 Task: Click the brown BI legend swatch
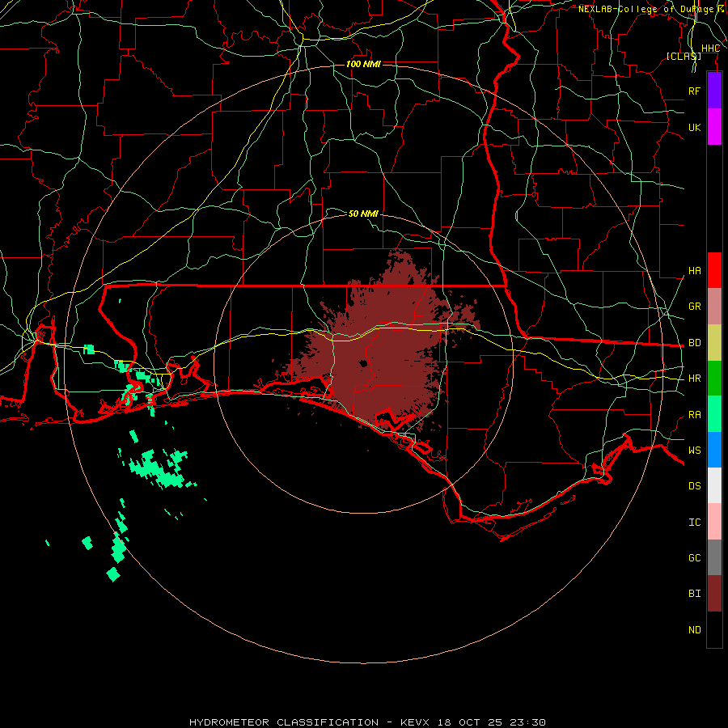[714, 594]
